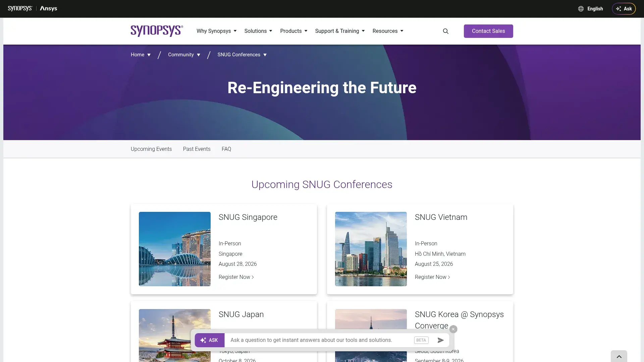Focus the ask-a-question input field
Screen dimensions: 644x362
coord(319,340)
